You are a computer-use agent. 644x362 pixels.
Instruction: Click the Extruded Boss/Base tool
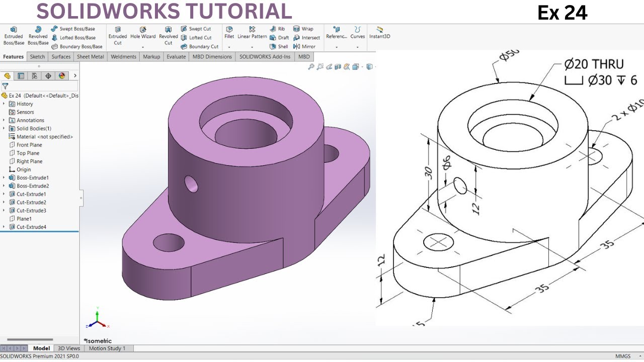point(14,36)
